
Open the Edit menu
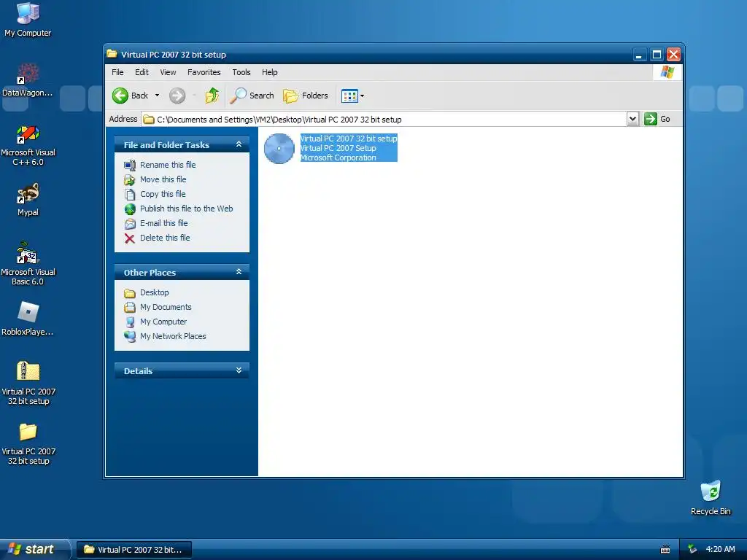(x=142, y=72)
